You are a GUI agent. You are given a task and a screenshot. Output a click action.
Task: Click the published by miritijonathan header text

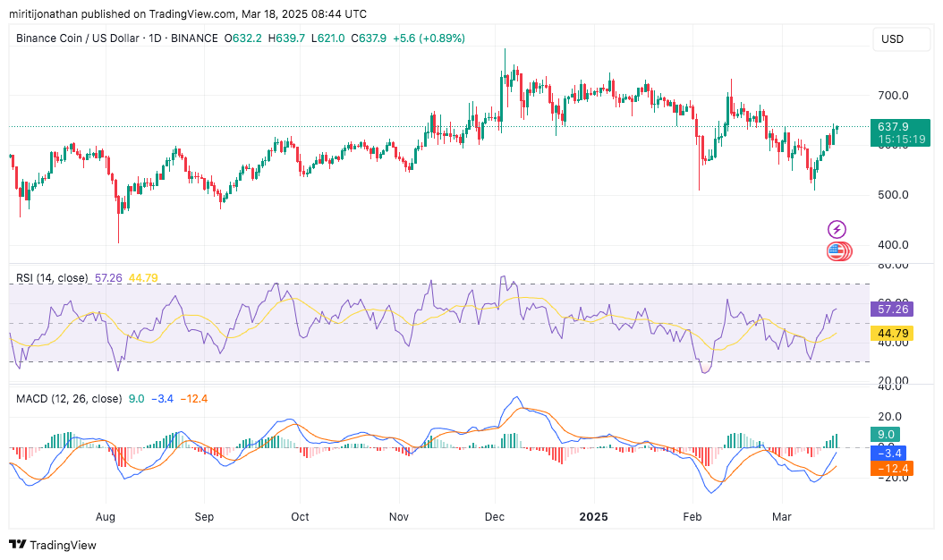188,13
